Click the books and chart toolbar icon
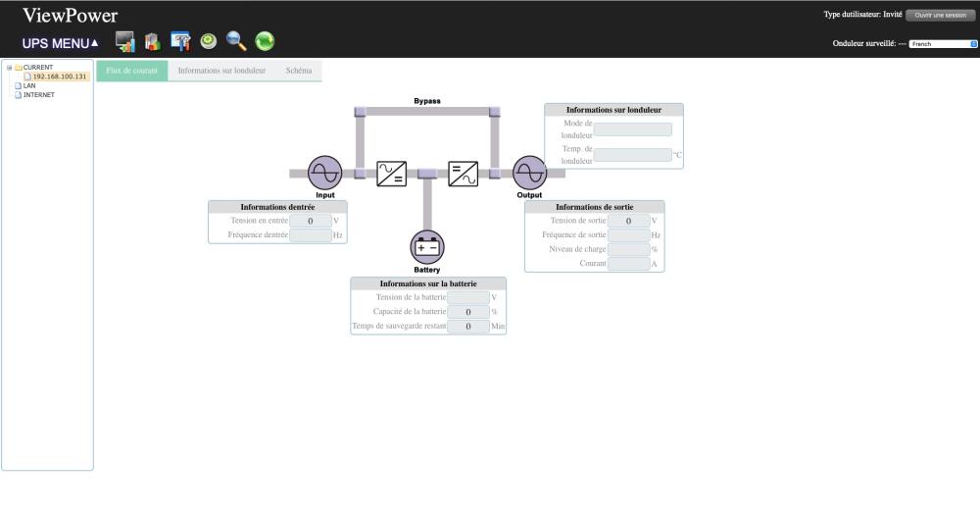 click(153, 42)
